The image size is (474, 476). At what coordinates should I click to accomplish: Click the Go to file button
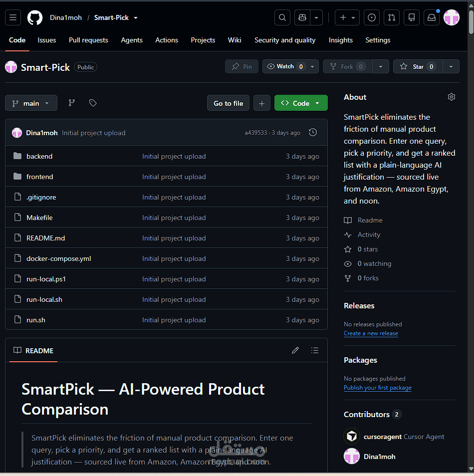(x=229, y=103)
